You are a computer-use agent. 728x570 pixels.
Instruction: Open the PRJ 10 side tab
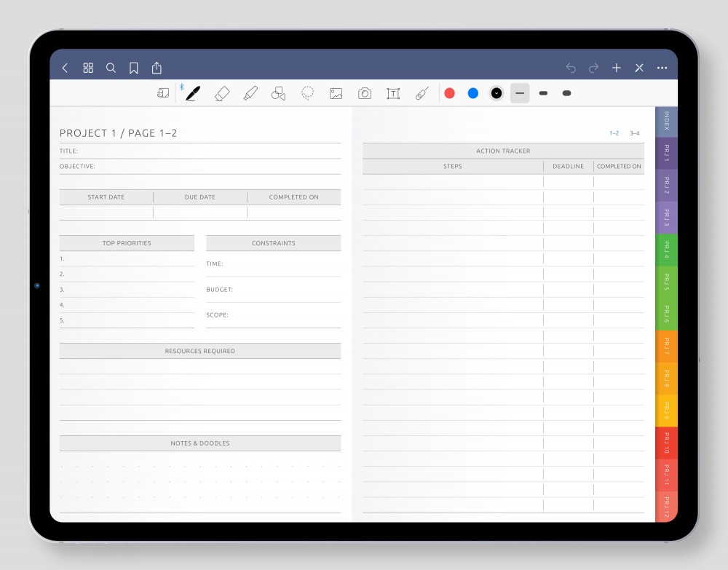666,443
